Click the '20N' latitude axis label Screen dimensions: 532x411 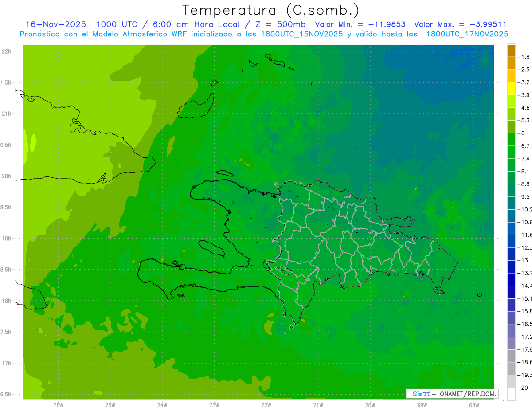tap(7, 176)
